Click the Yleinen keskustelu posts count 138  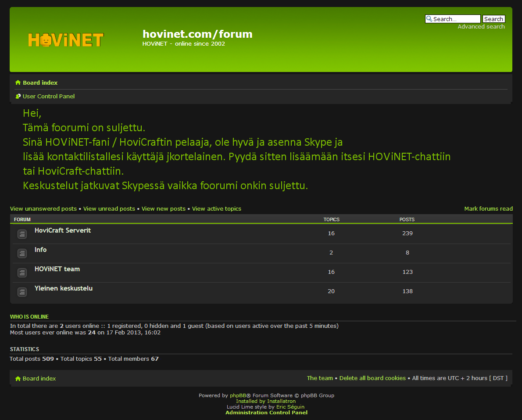click(x=408, y=291)
